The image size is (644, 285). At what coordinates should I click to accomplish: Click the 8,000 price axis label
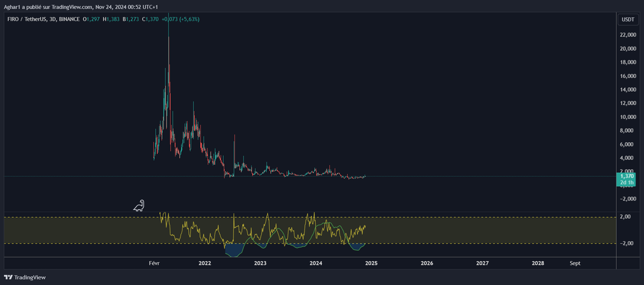(x=628, y=131)
